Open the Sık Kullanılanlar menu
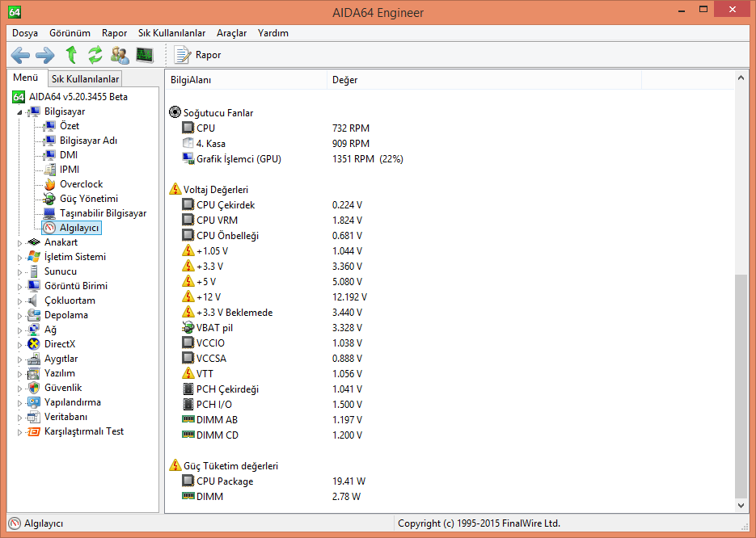The width and height of the screenshot is (756, 538). 171,33
